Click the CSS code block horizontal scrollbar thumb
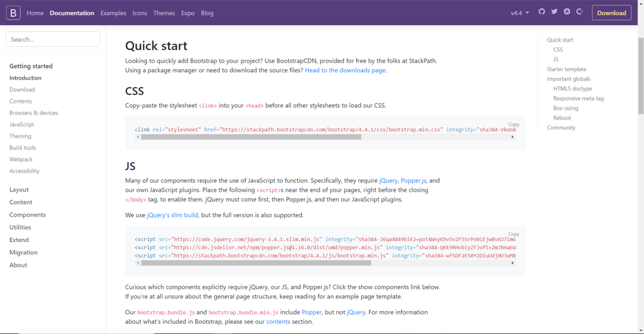 click(251, 137)
